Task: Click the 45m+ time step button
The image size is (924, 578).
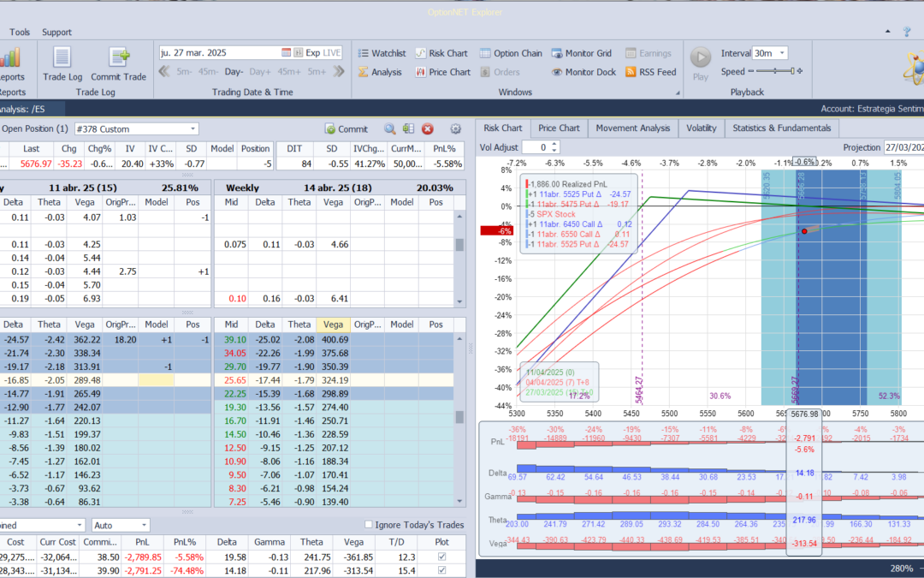Action: (289, 72)
